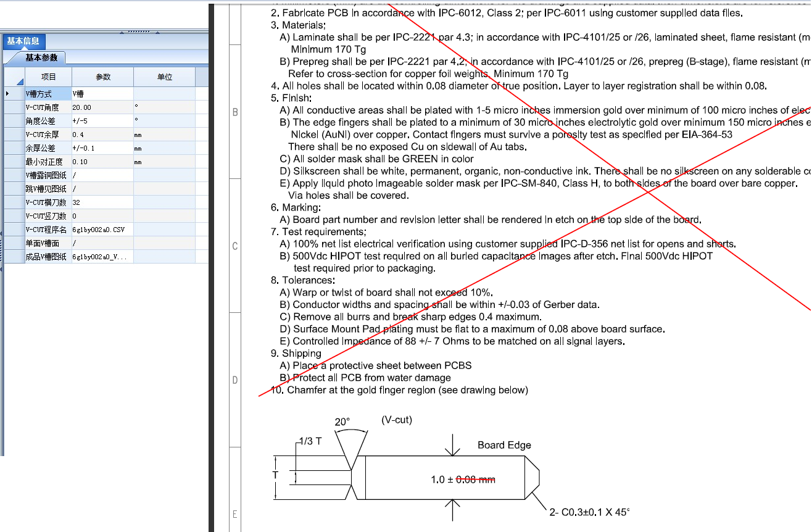Click the mm unit cell of V-CUT余厚

pos(164,135)
